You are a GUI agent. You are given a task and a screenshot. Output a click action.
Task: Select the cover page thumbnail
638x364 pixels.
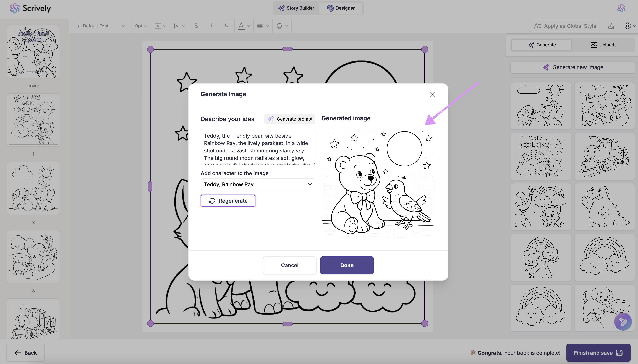(33, 52)
